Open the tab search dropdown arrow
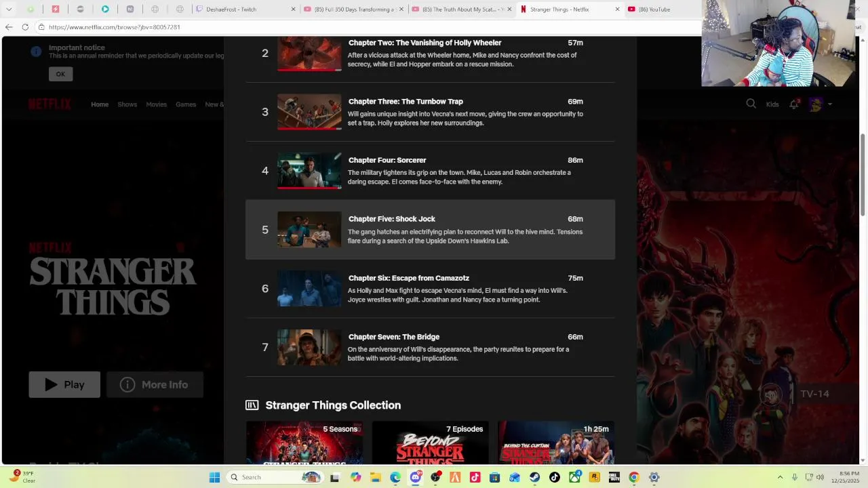Screen dimensions: 868x488 click(x=9, y=9)
